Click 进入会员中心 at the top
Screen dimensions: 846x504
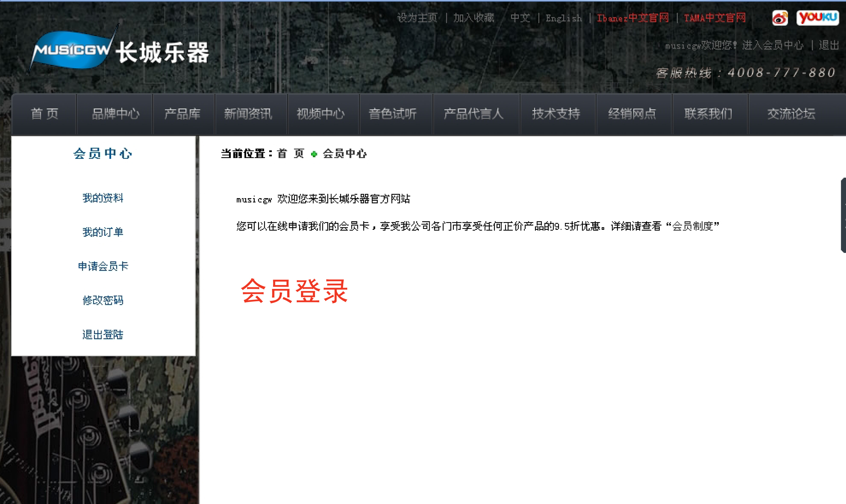[x=773, y=45]
